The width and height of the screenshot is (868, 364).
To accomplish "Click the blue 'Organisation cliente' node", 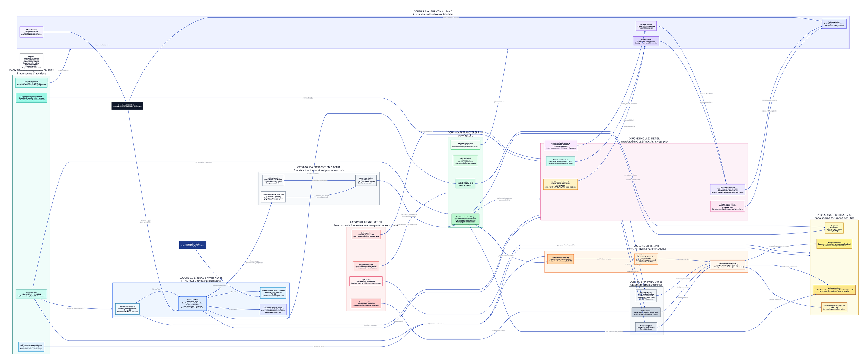I will tap(192, 245).
